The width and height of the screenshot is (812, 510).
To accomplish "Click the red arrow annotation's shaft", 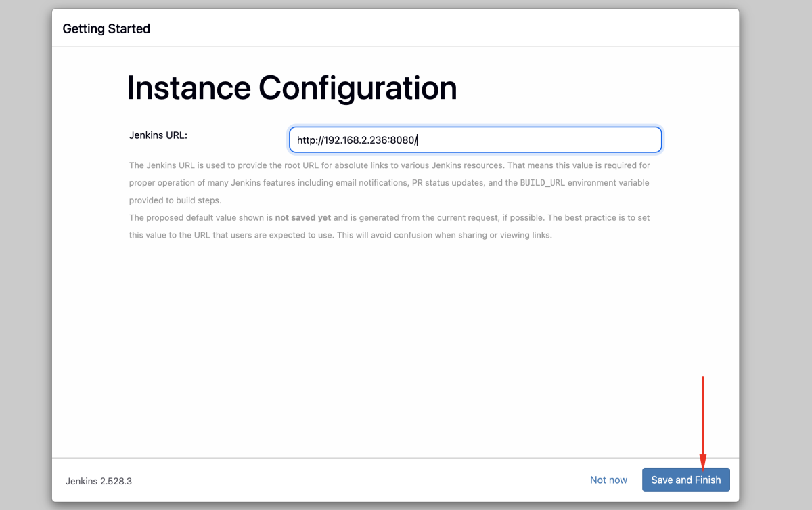I will [x=703, y=413].
